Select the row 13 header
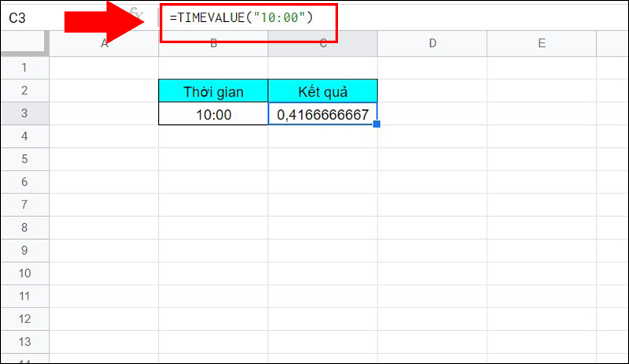 24,342
